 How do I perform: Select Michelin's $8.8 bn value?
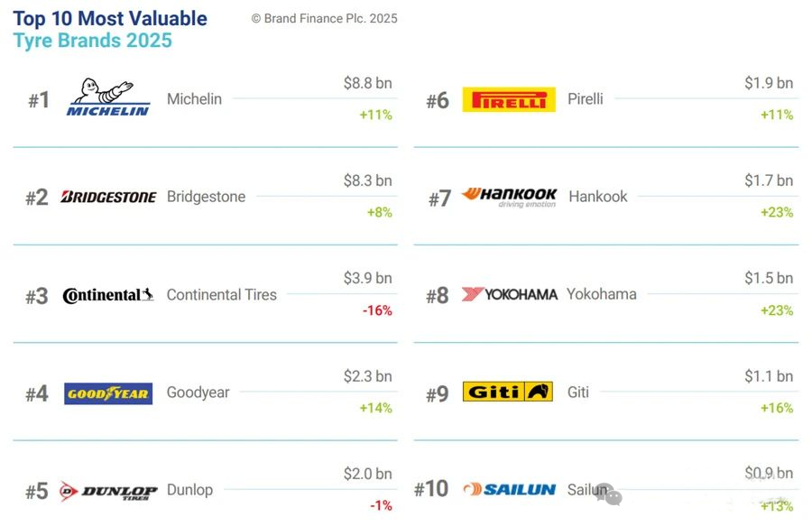[x=368, y=83]
